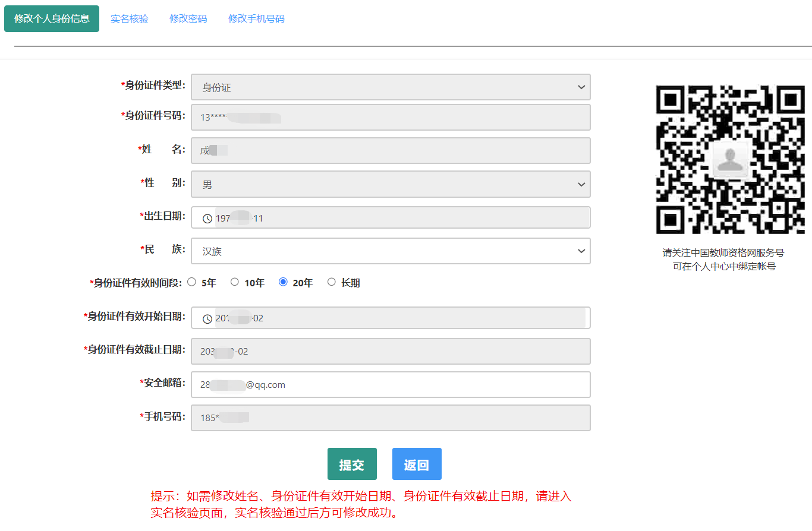Click the blue 返回 button

click(417, 464)
